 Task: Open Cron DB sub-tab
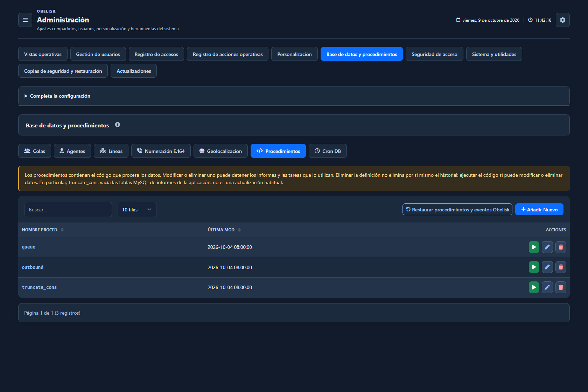(328, 151)
